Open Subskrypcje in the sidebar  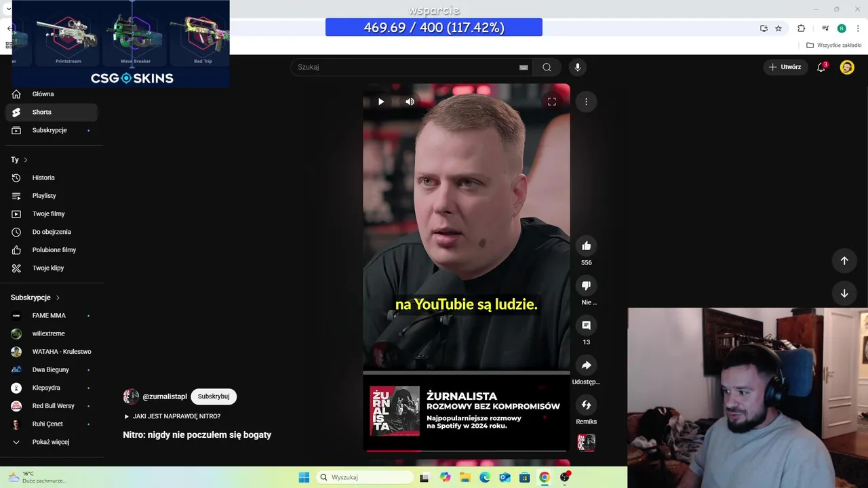tap(52, 130)
